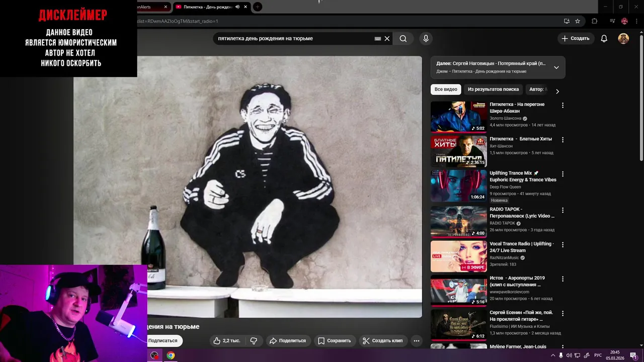
Task: Go to wwwpavelkorolevcom channel
Action: [509, 292]
